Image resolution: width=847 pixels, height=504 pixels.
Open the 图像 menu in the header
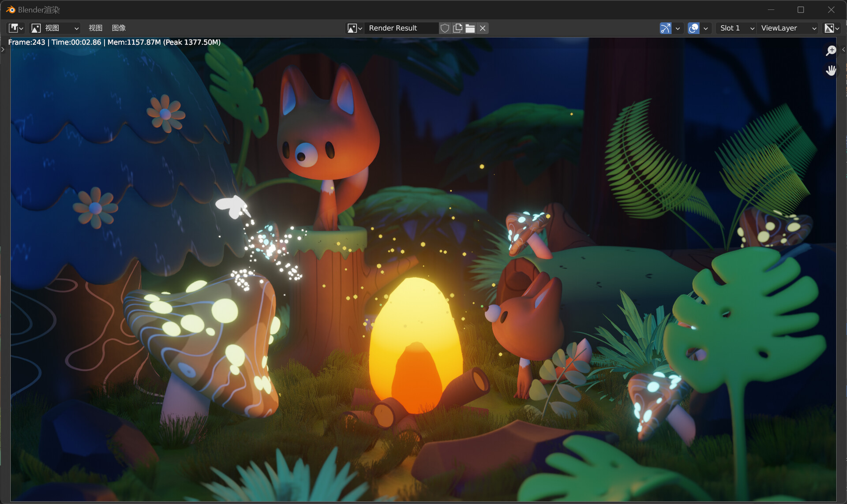[118, 28]
